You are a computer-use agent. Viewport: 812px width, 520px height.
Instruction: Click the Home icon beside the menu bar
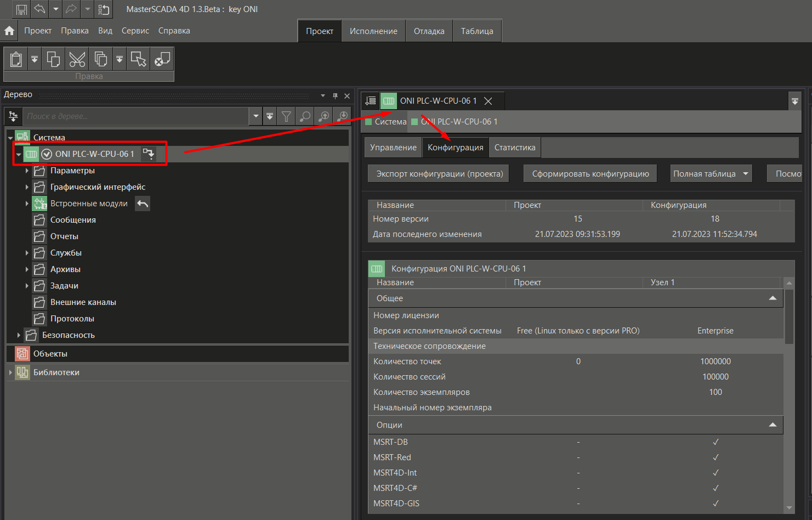[9, 31]
